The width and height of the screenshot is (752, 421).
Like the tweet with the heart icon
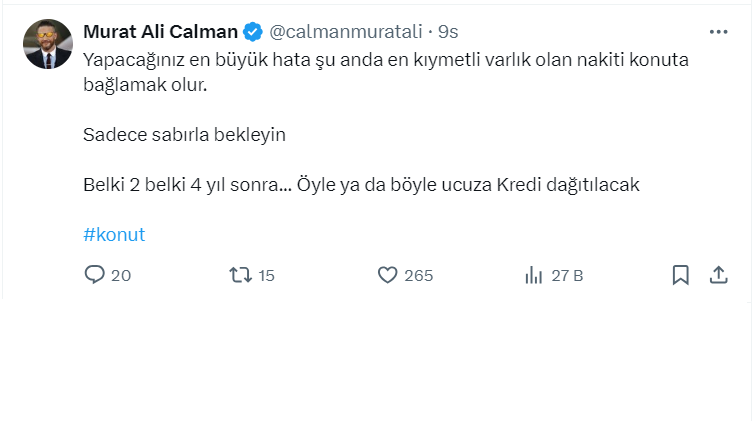click(388, 275)
